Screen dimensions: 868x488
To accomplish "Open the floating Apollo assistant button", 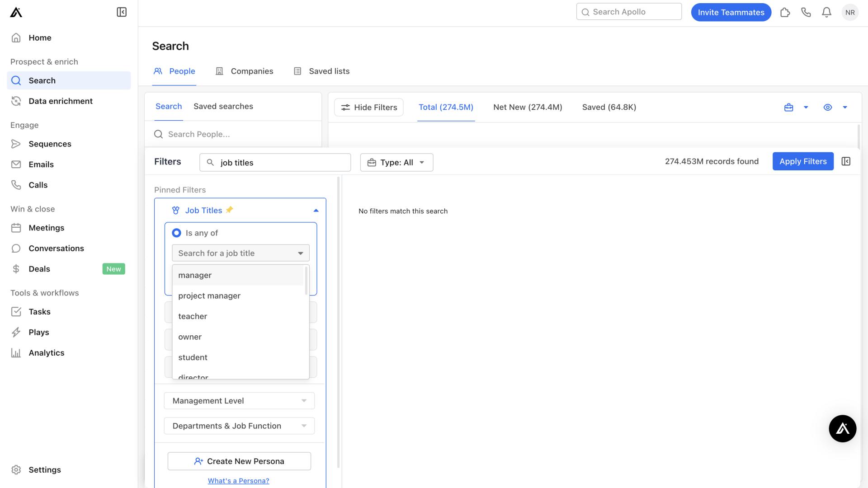I will (x=842, y=428).
